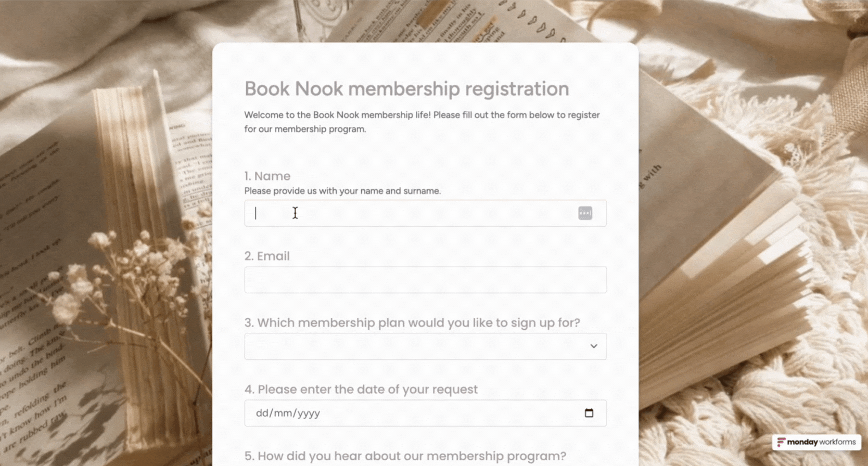The image size is (868, 466).
Task: Click the welcome description paragraph
Action: point(422,122)
